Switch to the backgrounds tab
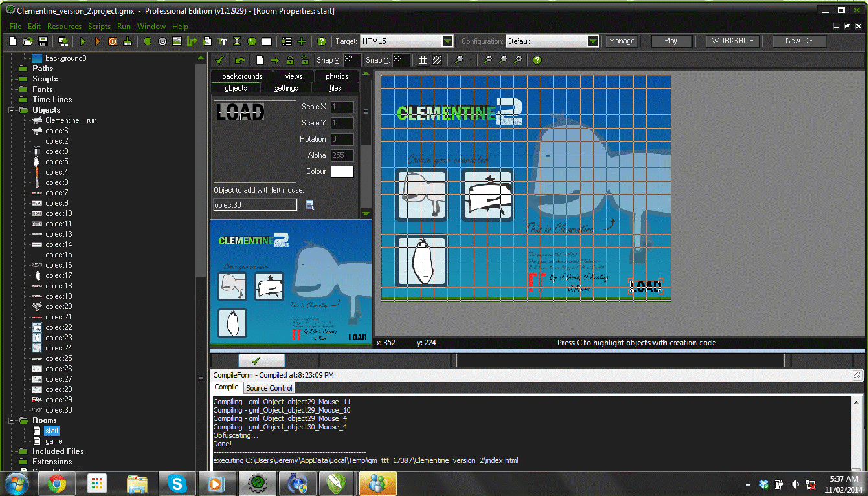868x496 pixels. (x=242, y=76)
